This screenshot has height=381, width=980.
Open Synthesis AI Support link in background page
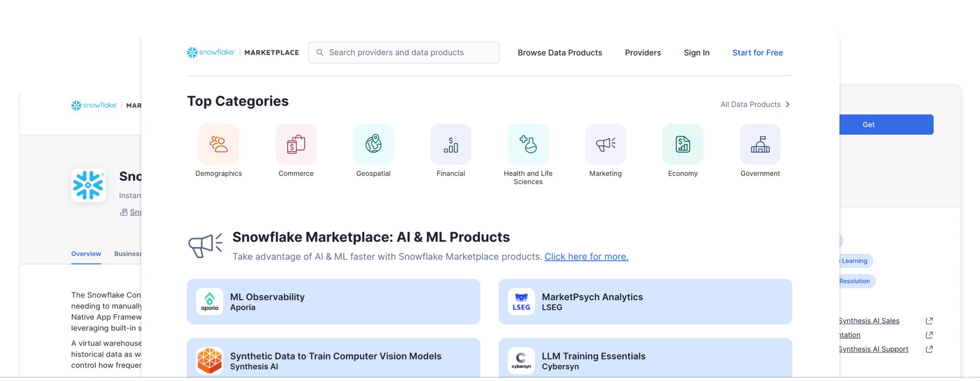(874, 349)
